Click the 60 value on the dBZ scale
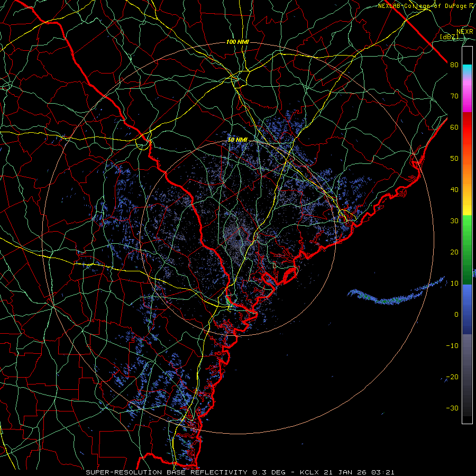 tap(454, 127)
